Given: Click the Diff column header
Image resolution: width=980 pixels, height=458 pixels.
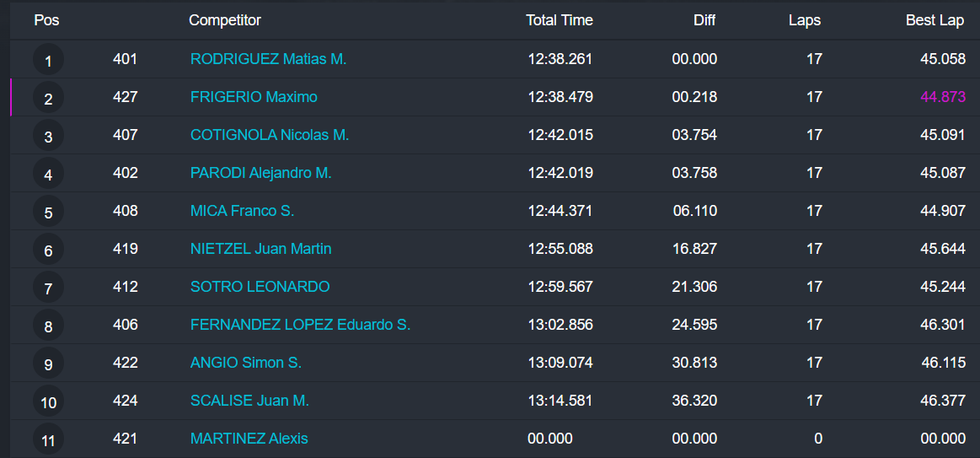Looking at the screenshot, I should (704, 20).
